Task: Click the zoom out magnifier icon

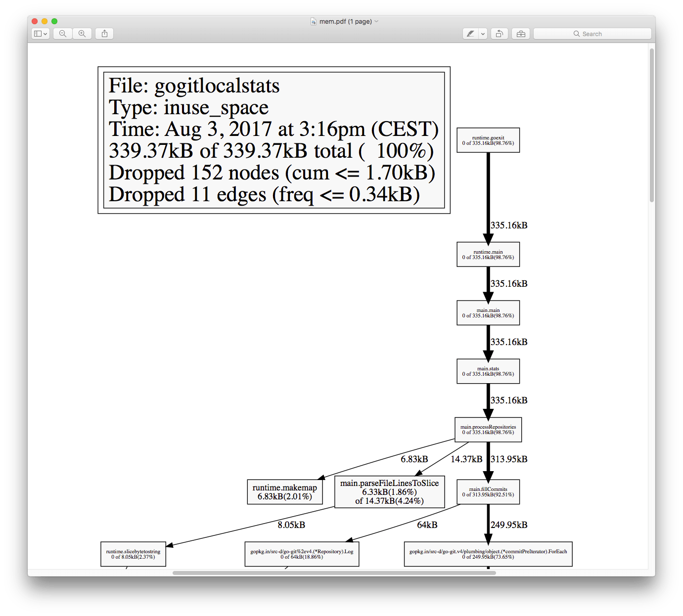Action: (x=63, y=34)
